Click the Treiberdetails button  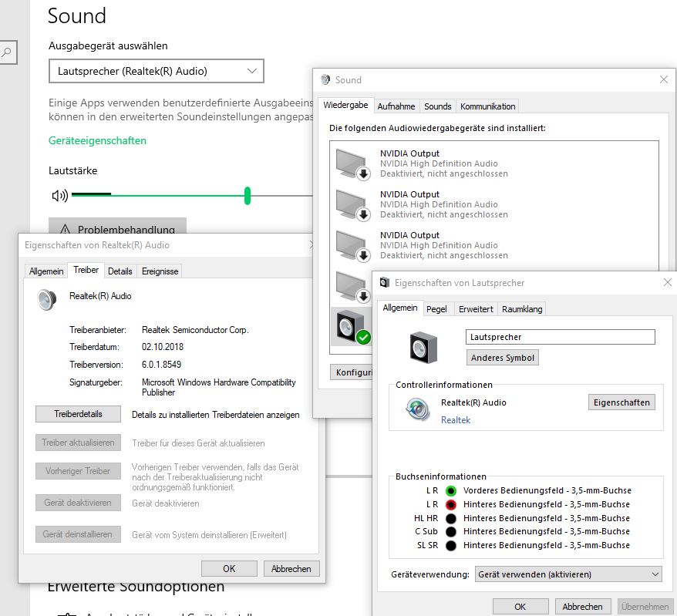(78, 414)
